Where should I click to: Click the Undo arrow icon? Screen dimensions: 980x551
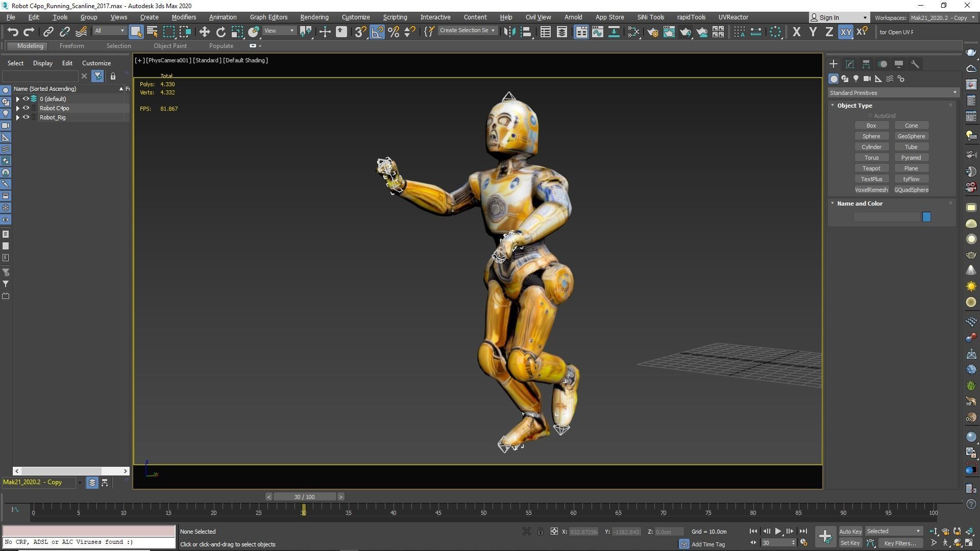tap(13, 32)
